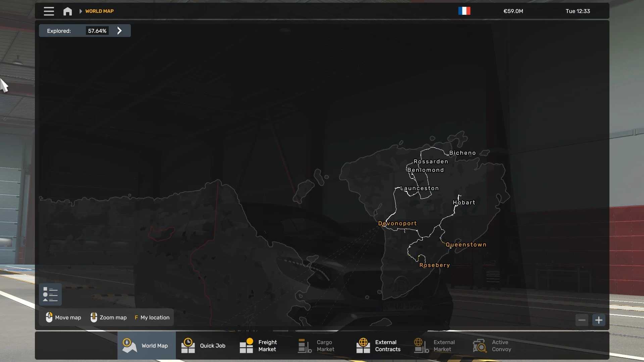The width and height of the screenshot is (644, 362).
Task: Click the My location button
Action: click(x=152, y=317)
